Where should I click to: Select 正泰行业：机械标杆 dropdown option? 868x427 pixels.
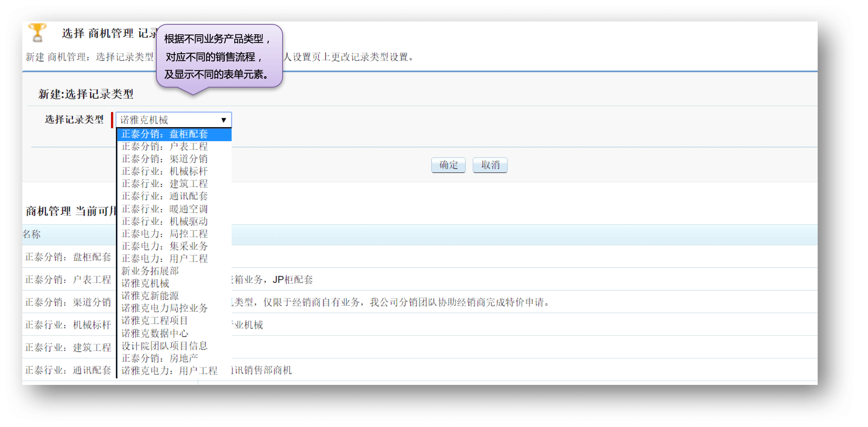point(174,171)
